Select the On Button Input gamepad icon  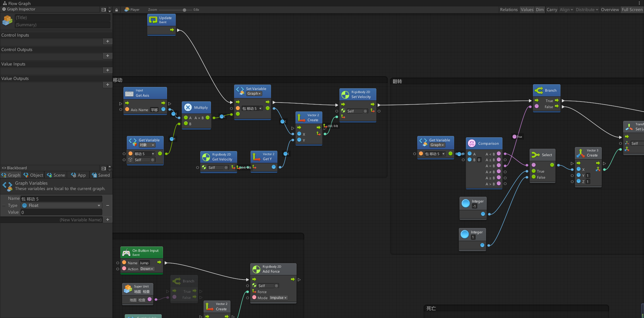(x=126, y=253)
